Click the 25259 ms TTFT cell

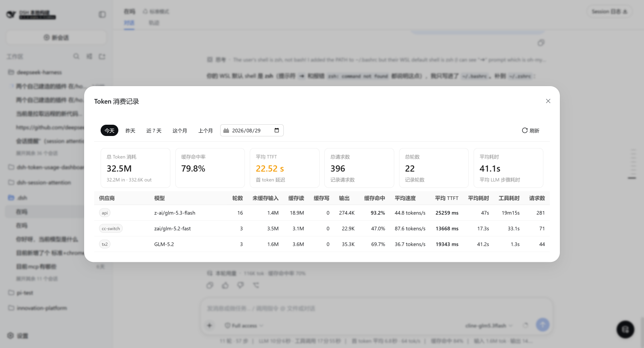pos(447,213)
